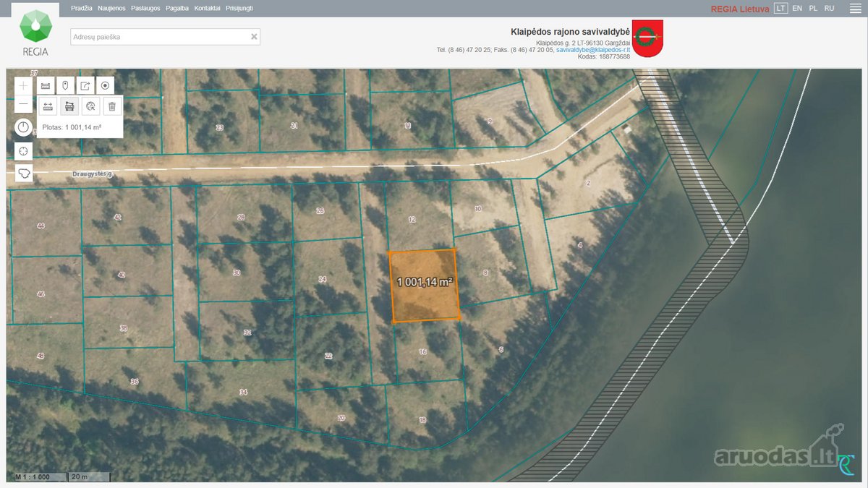Click the share map icon

pos(85,85)
